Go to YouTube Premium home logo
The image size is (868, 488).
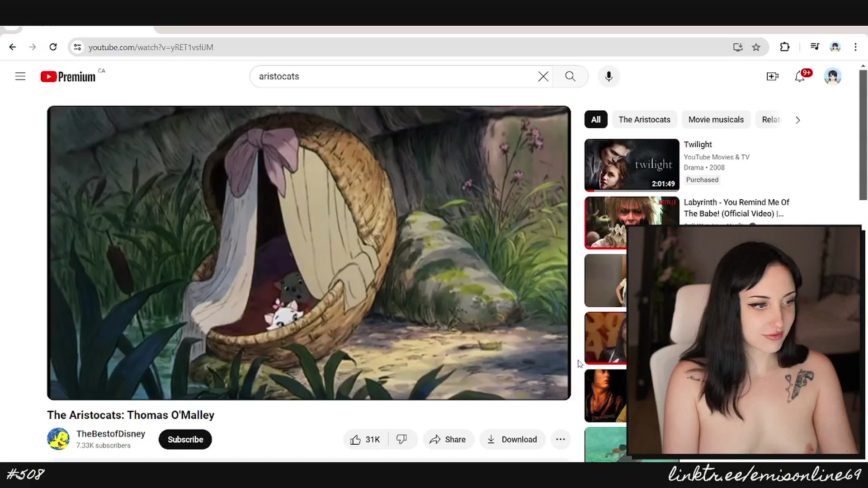[68, 77]
